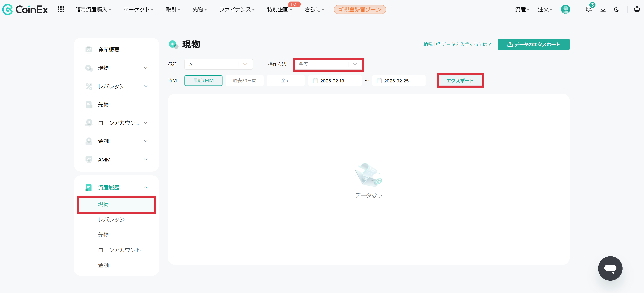Click the 先物 sidebar icon
This screenshot has width=644, height=293.
click(x=89, y=105)
